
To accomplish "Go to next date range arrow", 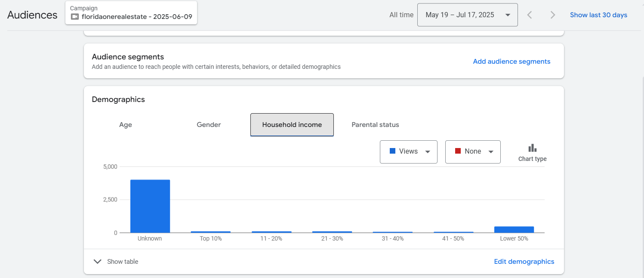I will 553,15.
